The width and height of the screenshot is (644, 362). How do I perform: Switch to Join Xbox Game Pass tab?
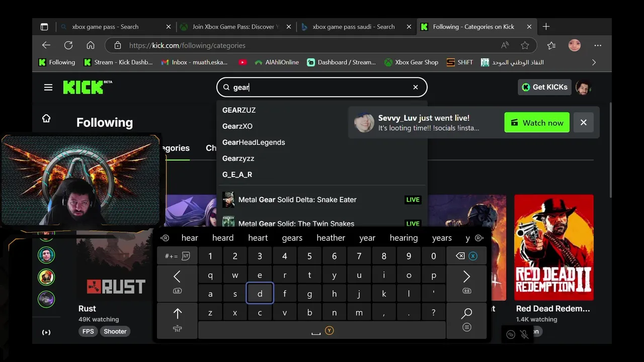tap(235, 27)
